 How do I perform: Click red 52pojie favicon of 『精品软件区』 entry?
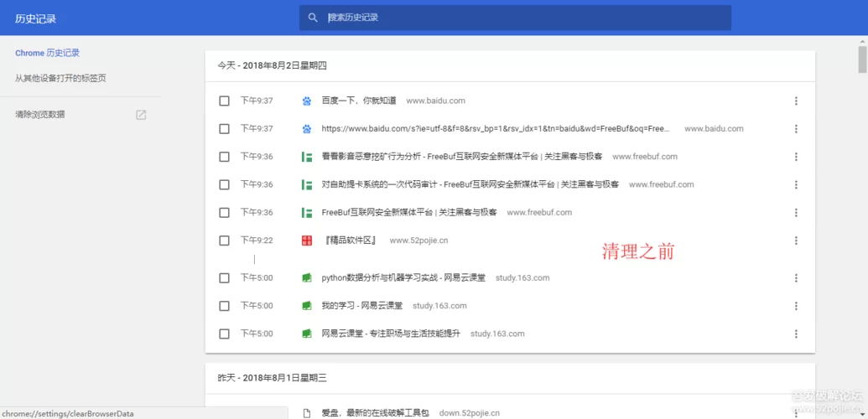307,241
